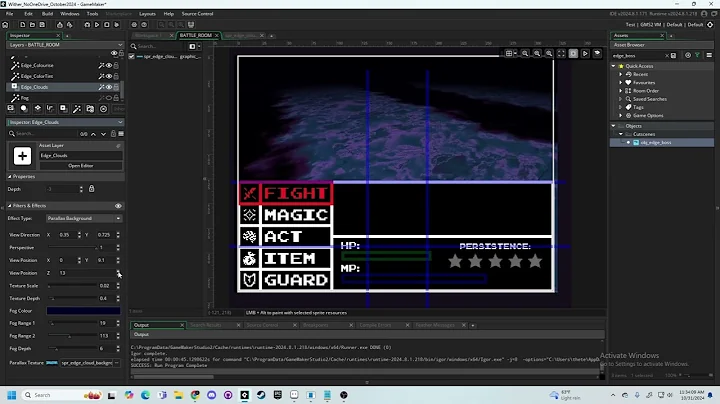Open Game Options gear icon in toolbar
This screenshot has width=720, height=404.
[134, 25]
